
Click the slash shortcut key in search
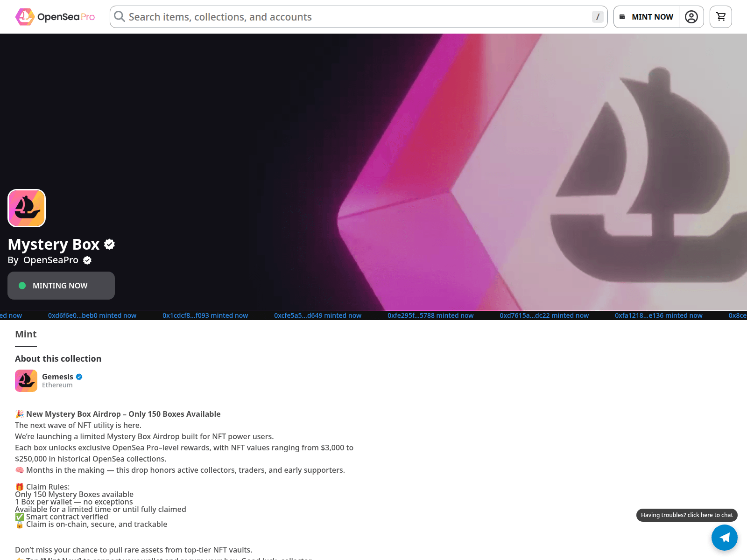[598, 17]
